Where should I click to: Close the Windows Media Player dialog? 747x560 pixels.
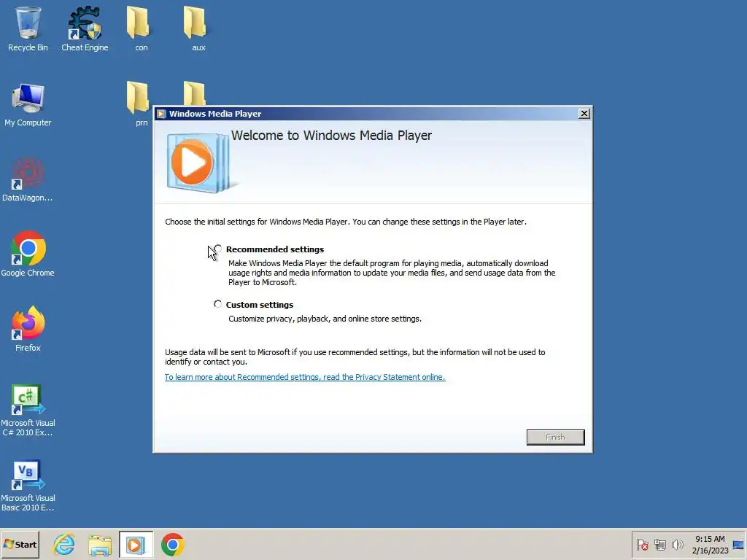tap(584, 113)
